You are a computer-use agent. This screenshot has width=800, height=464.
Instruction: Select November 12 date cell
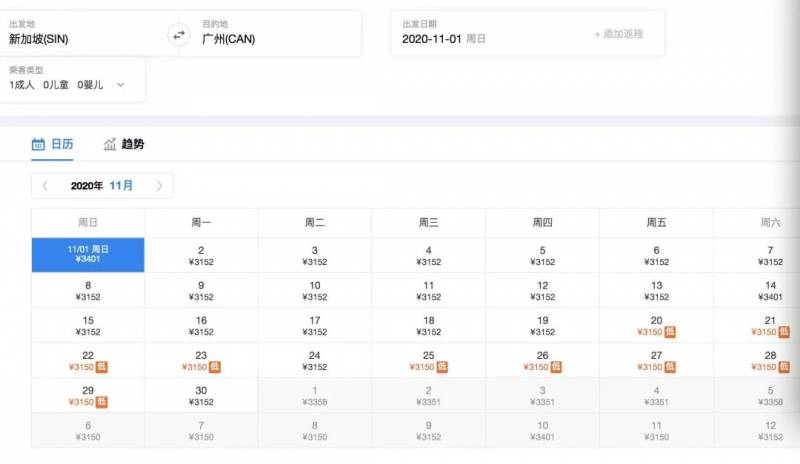point(542,290)
